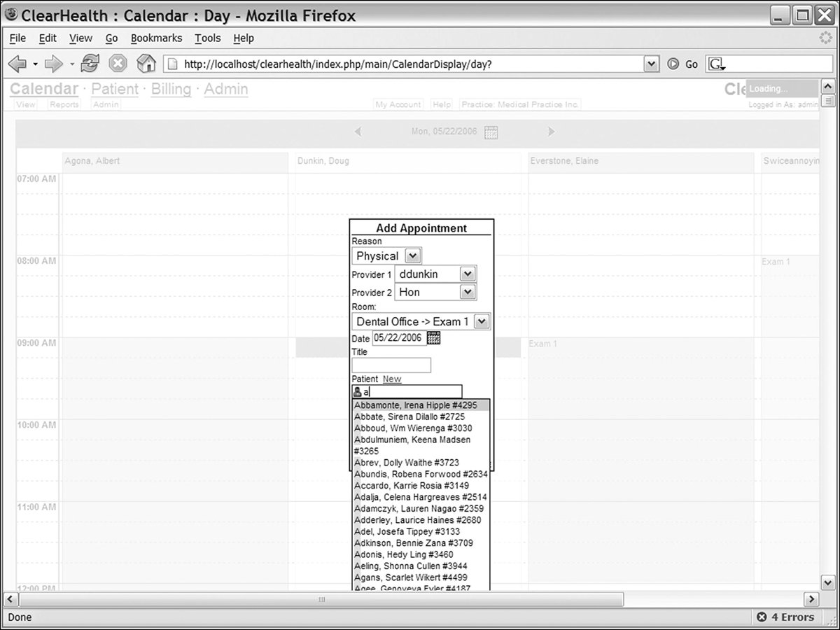The image size is (840, 630).
Task: Click the Title text field
Action: click(391, 365)
